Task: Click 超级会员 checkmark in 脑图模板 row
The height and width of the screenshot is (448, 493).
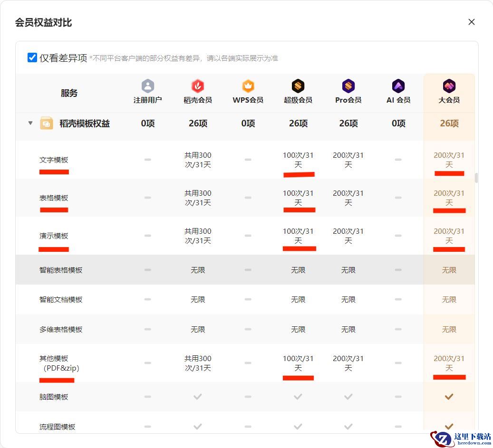Action: (298, 397)
